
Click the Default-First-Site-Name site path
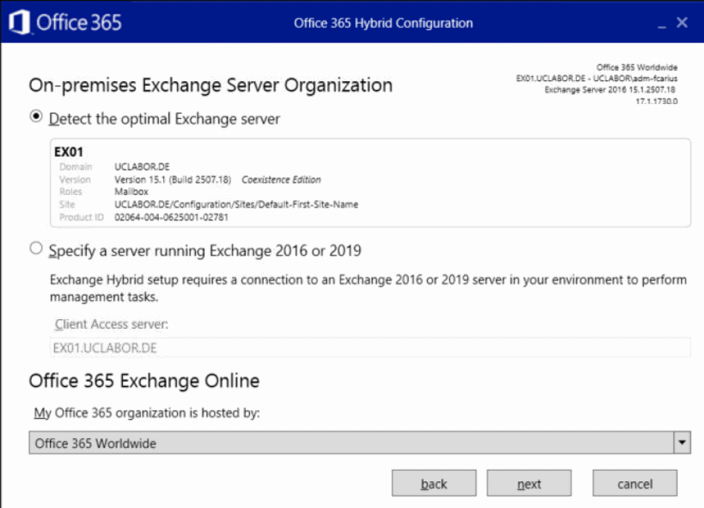click(x=236, y=204)
